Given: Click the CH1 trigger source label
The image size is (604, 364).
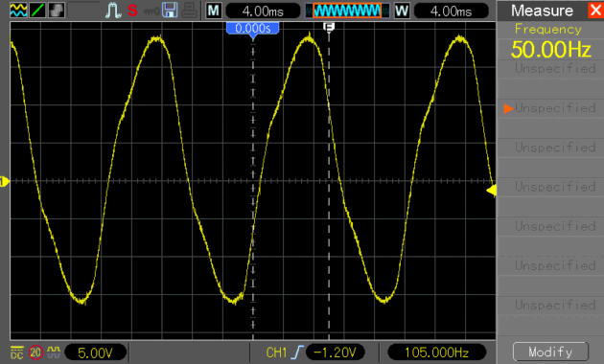Looking at the screenshot, I should 276,353.
